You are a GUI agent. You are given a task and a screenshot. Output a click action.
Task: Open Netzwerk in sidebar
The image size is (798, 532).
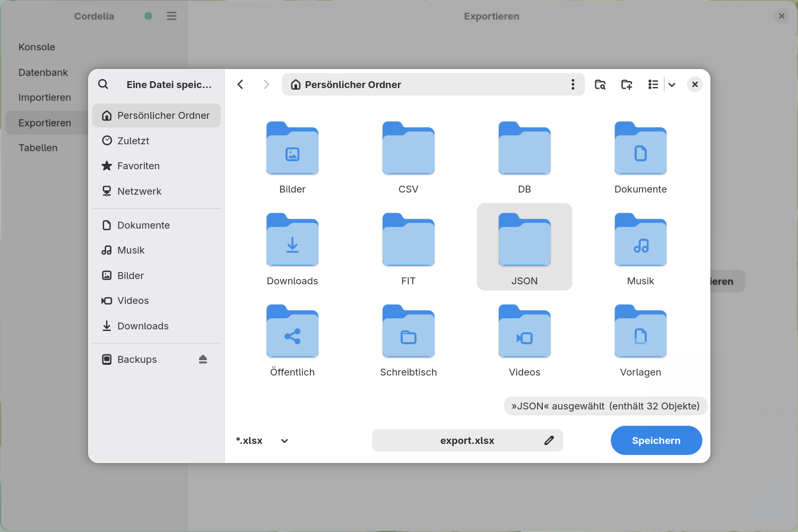157,191
